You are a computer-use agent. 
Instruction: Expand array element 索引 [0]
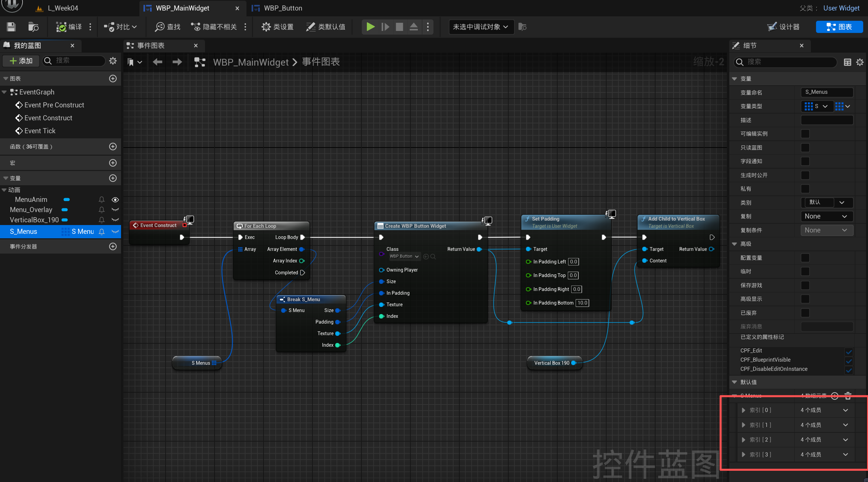(x=744, y=410)
